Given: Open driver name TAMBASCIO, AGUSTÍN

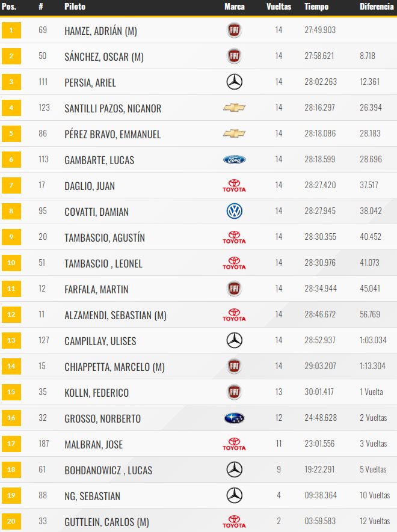Looking at the screenshot, I should [x=105, y=237].
